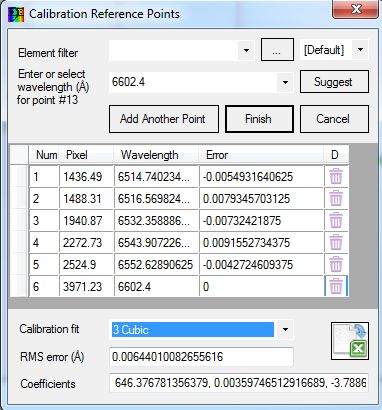Click error cell 0.0079345703125

coord(261,199)
